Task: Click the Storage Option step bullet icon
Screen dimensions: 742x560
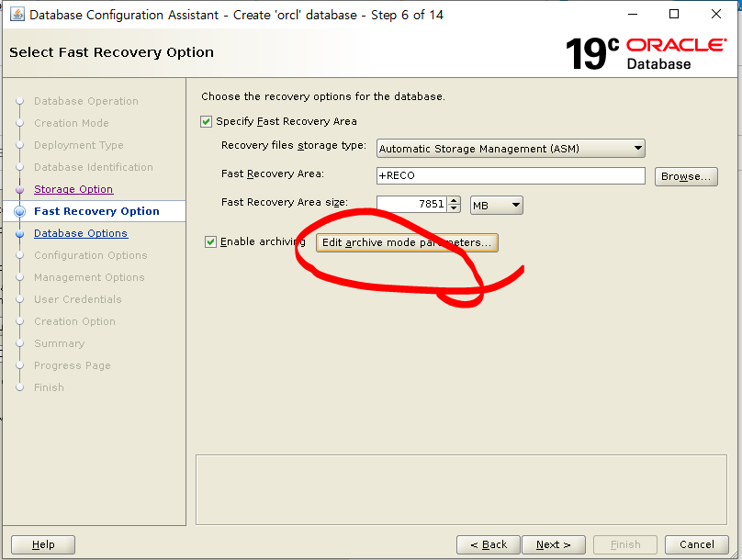Action: [20, 189]
